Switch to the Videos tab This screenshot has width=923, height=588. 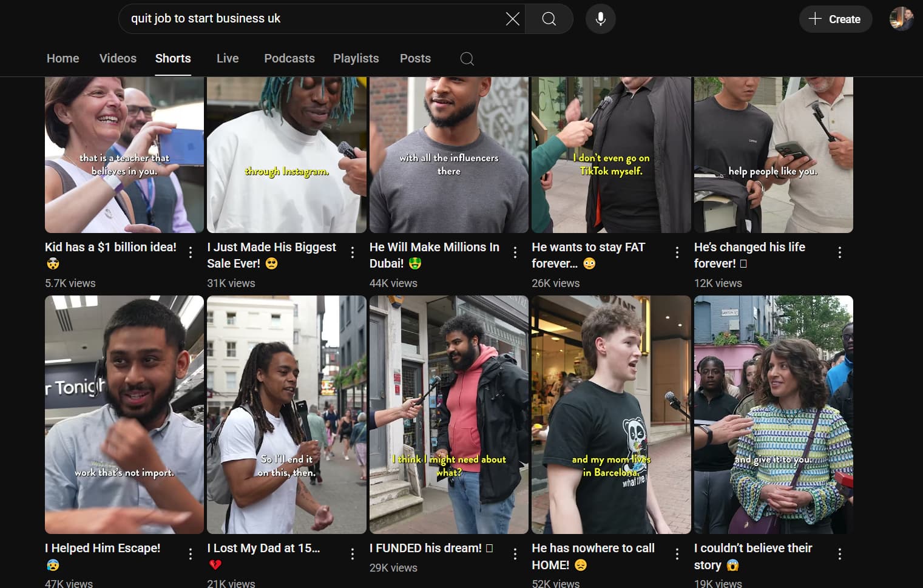point(118,58)
